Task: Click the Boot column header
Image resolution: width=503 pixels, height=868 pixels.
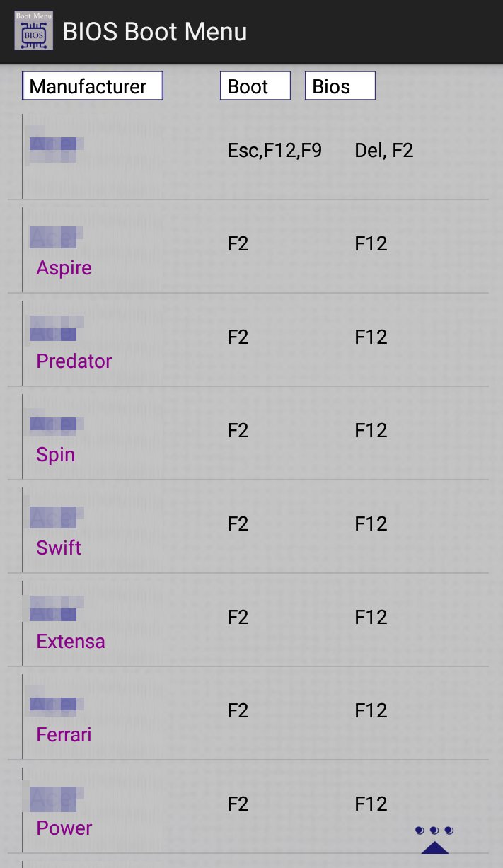Action: tap(255, 86)
